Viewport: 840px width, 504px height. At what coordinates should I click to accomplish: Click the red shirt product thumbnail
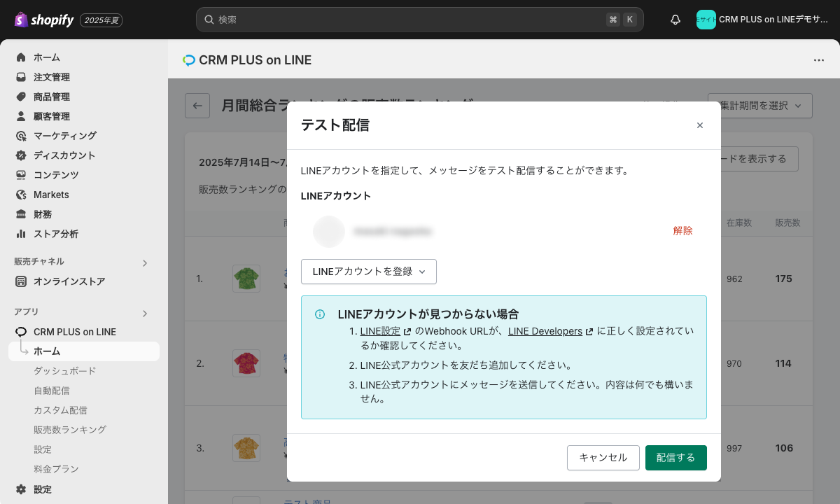tap(246, 363)
